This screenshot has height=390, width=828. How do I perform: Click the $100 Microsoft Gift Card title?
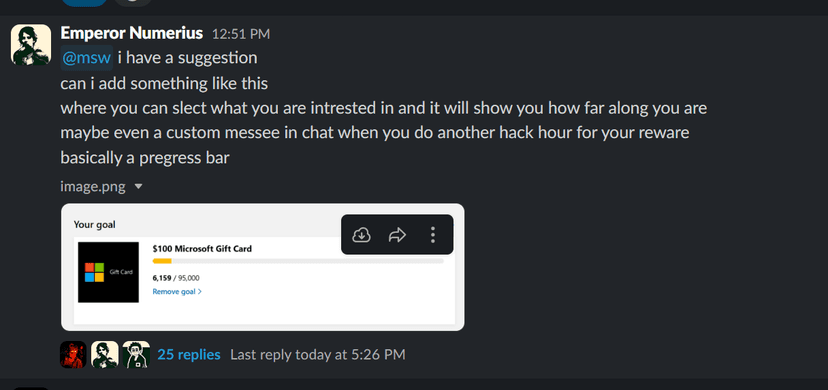[x=202, y=249]
